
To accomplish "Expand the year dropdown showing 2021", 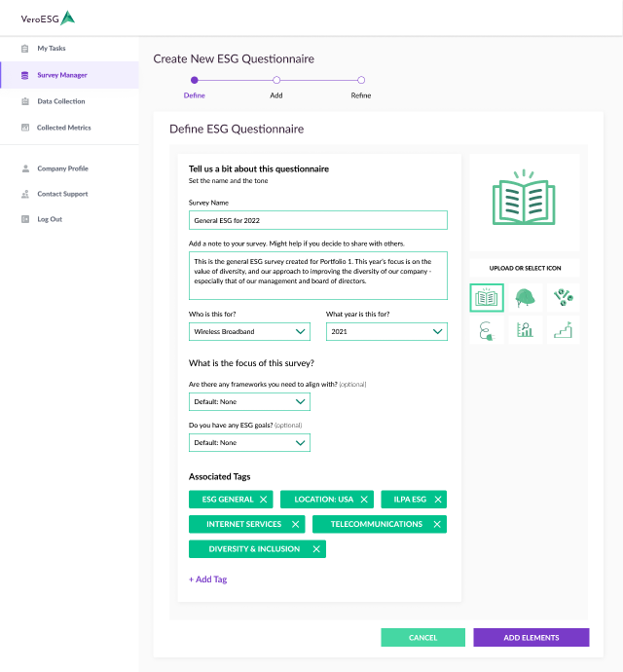I will coord(386,332).
